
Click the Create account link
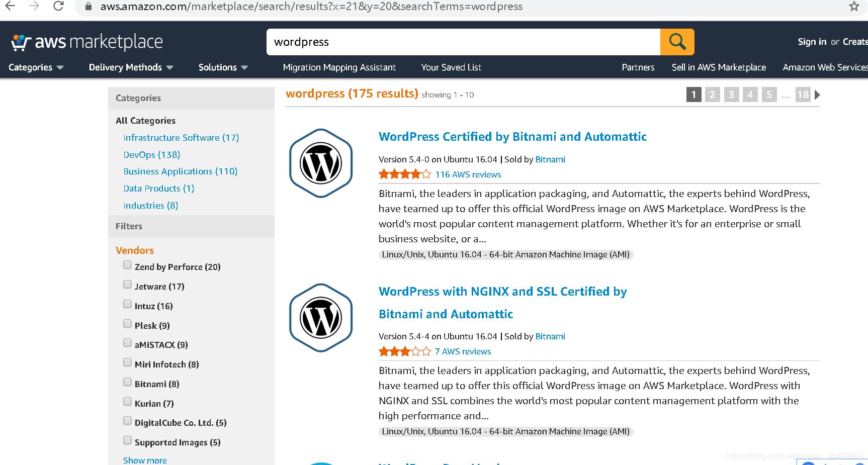(855, 42)
